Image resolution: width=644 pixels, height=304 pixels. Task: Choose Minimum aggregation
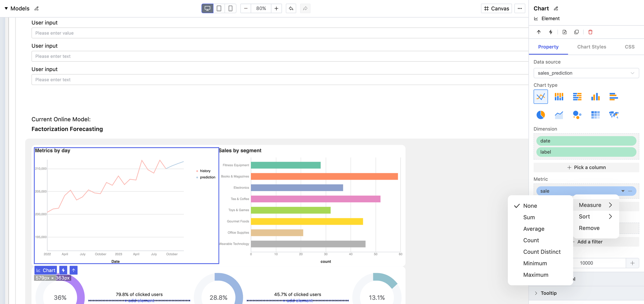pos(540,263)
